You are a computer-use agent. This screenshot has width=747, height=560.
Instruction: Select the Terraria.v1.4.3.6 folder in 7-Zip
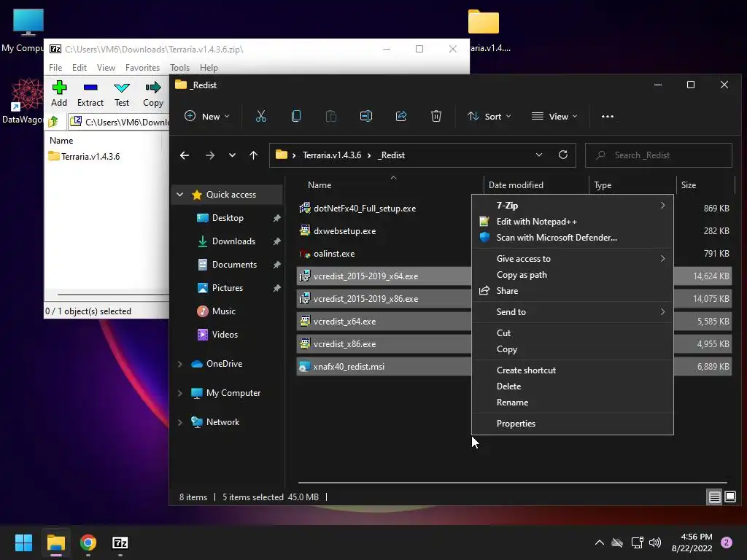85,157
